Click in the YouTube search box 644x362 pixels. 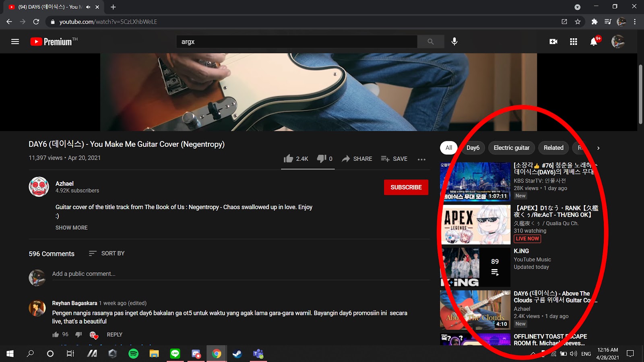[x=297, y=41]
